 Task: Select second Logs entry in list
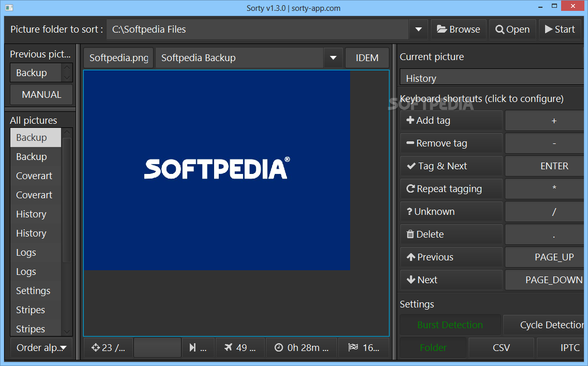coord(36,271)
